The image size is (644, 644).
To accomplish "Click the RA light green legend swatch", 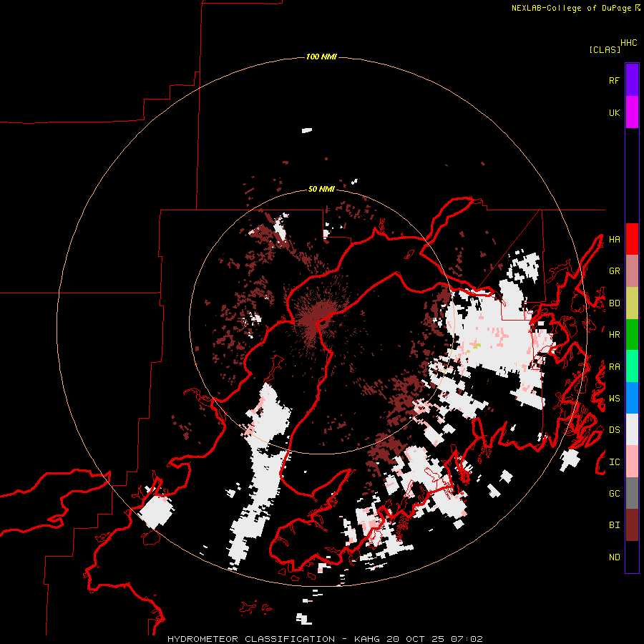I will point(632,366).
